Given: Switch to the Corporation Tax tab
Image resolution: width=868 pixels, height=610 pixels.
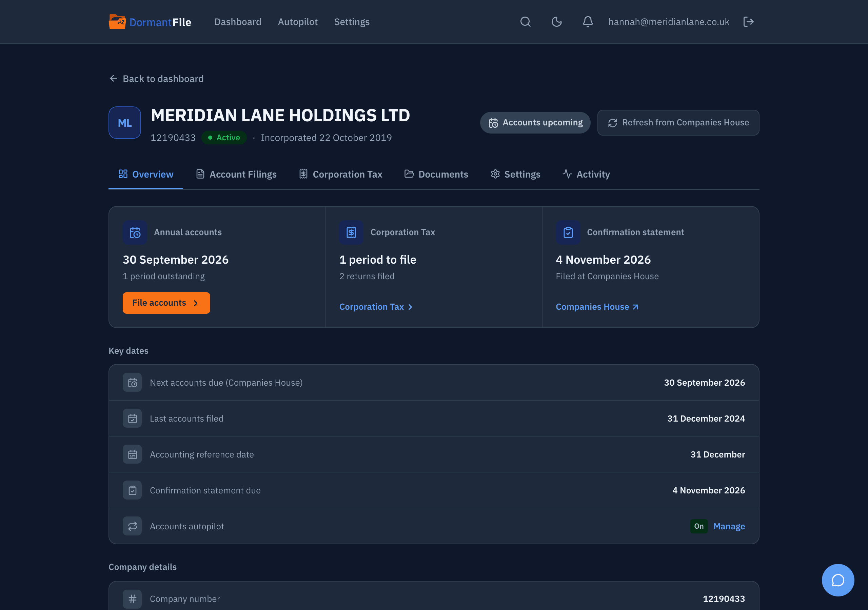Looking at the screenshot, I should (340, 174).
